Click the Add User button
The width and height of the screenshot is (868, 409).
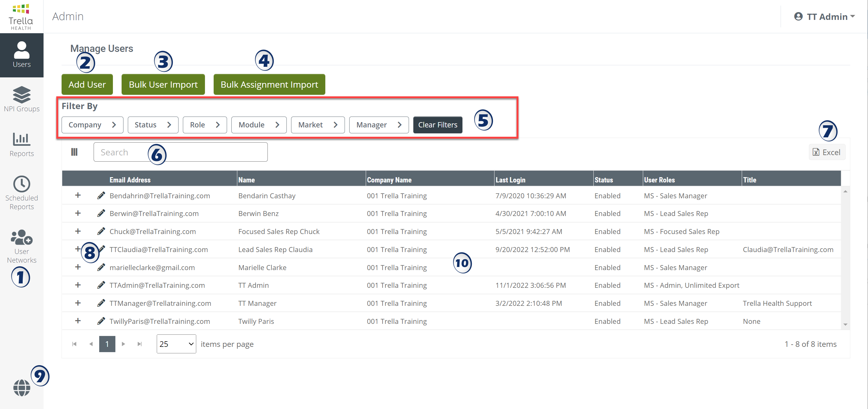(x=87, y=84)
